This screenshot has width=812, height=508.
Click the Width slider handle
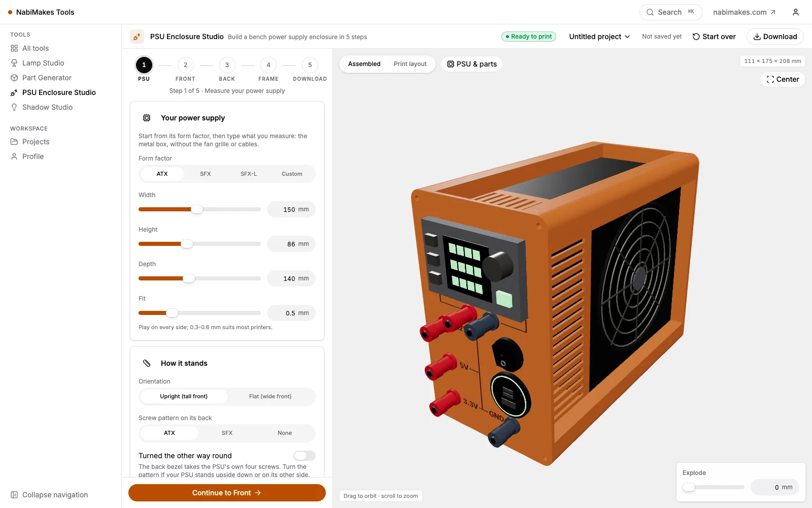click(197, 209)
